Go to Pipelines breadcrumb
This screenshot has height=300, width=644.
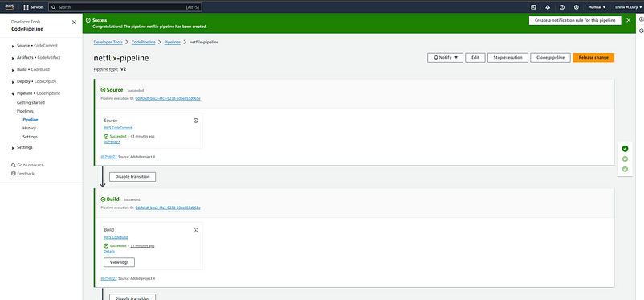click(x=172, y=42)
